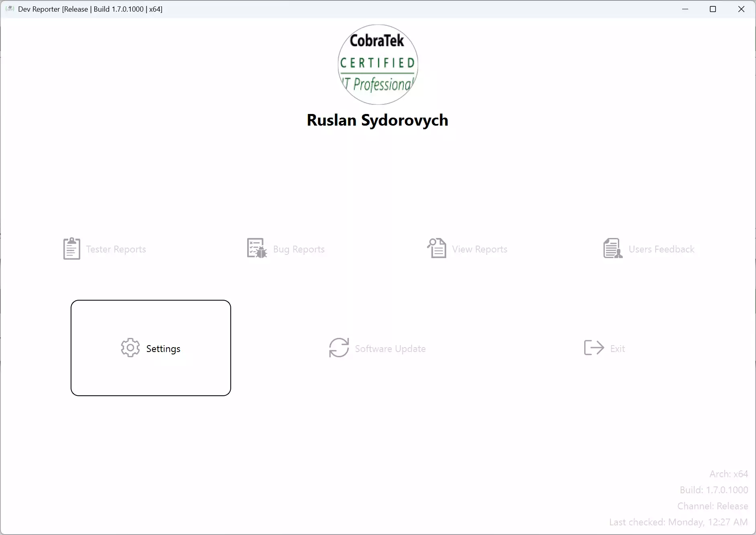Click the Build: 1.7.0.1000 status text
The image size is (756, 535).
coord(714,490)
